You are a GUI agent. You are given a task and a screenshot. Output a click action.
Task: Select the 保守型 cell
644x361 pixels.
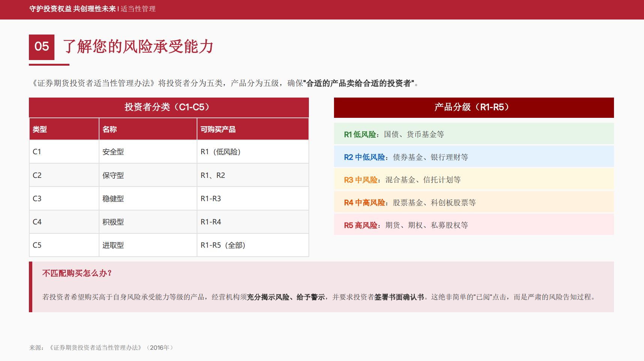(148, 175)
